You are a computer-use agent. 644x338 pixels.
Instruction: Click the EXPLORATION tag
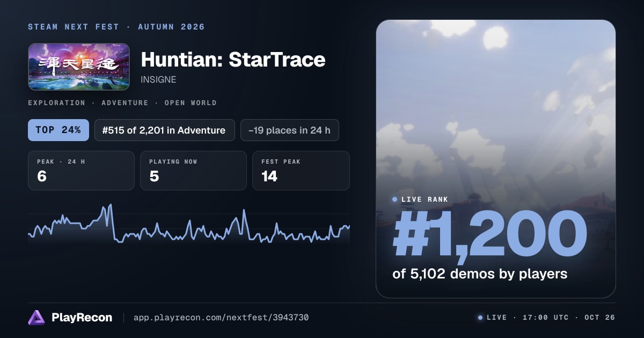click(x=56, y=102)
